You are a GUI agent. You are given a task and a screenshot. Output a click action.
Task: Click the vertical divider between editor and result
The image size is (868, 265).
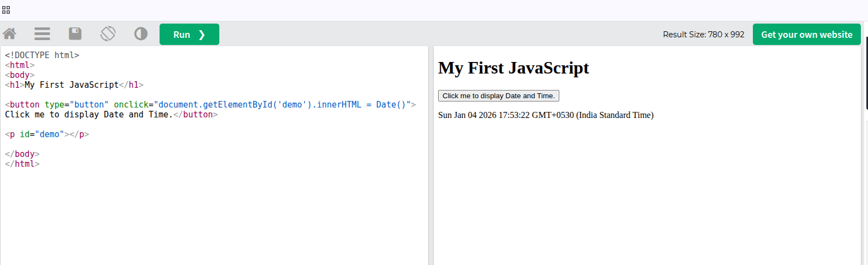(430, 154)
